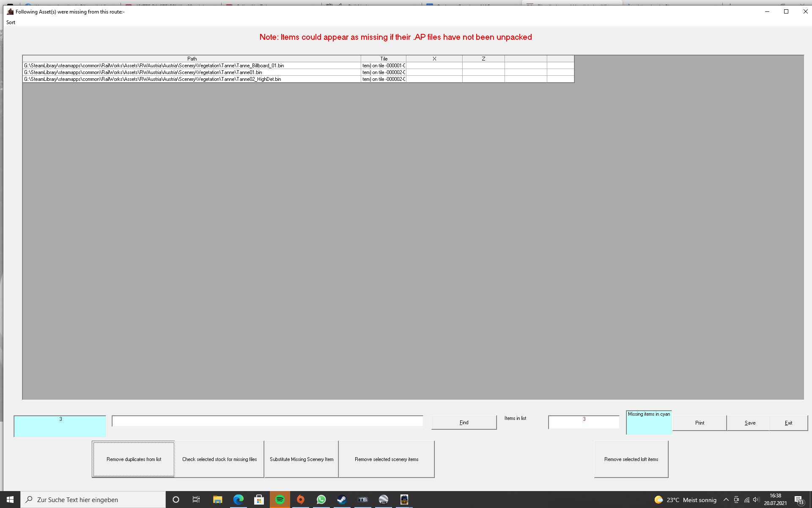The width and height of the screenshot is (812, 508).
Task: Open Steam from the taskbar
Action: (x=342, y=500)
